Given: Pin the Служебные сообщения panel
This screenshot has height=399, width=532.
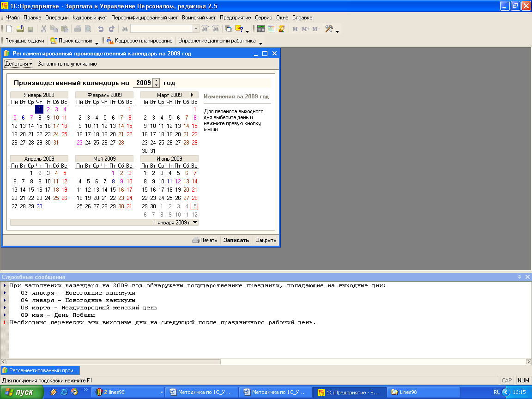Looking at the screenshot, I should [520, 277].
